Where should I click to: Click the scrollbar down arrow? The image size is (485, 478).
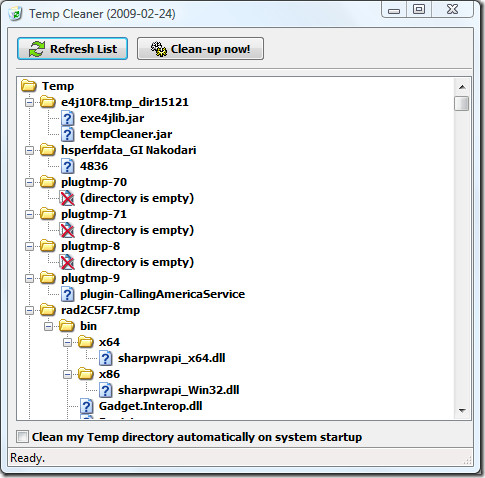coord(462,411)
